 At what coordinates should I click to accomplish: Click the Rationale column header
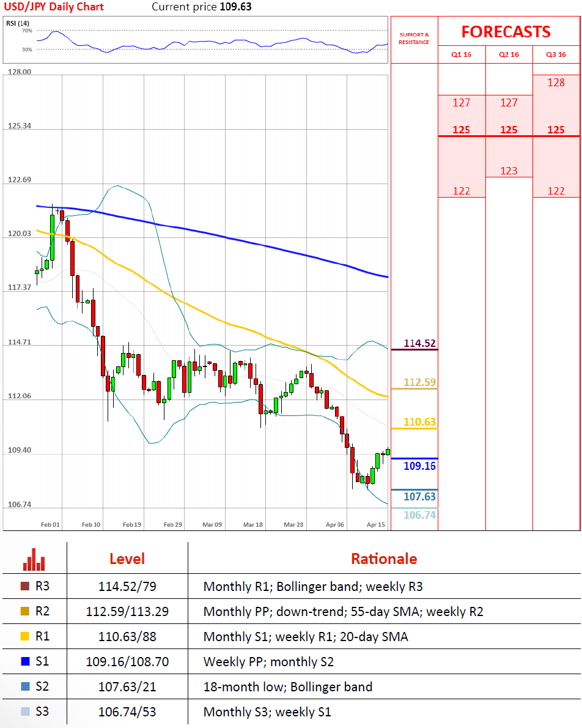click(385, 559)
